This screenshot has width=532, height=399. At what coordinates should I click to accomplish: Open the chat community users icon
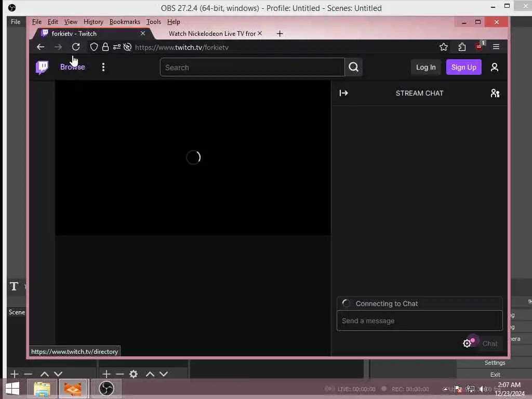pyautogui.click(x=495, y=93)
